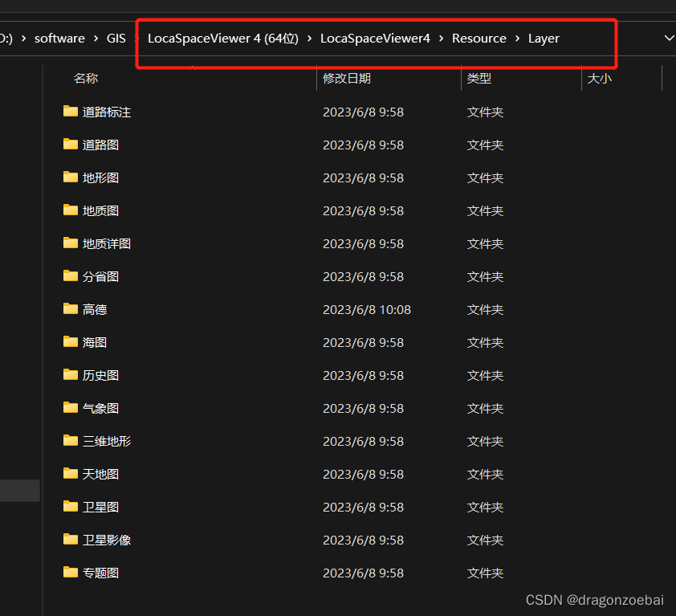Select the 天地图 folder icon
Viewport: 676px width, 616px height.
(x=71, y=473)
